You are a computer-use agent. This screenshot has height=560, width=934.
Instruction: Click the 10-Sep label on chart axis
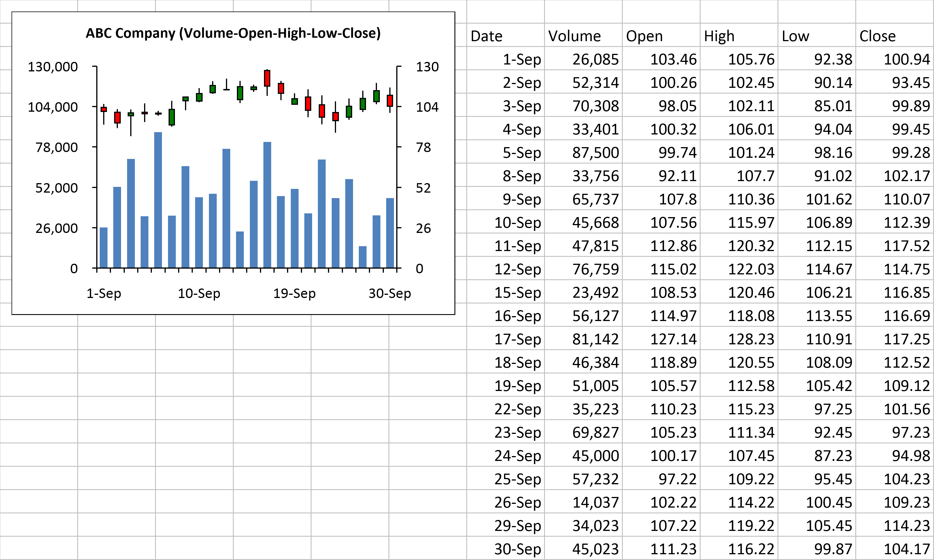tap(199, 293)
